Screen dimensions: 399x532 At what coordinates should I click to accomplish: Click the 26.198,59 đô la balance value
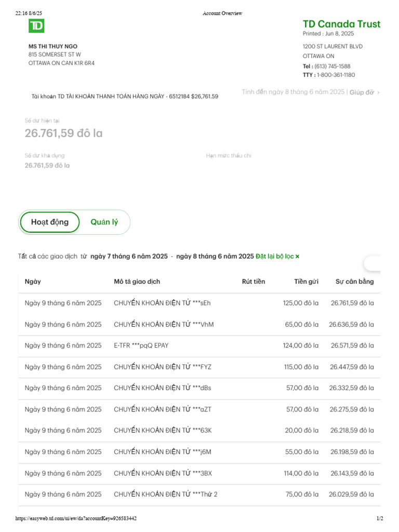click(352, 453)
